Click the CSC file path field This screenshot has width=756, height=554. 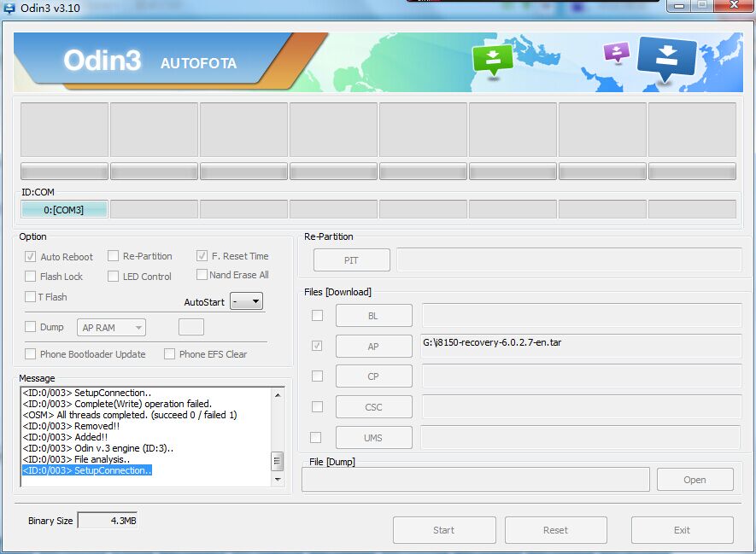[x=581, y=406]
